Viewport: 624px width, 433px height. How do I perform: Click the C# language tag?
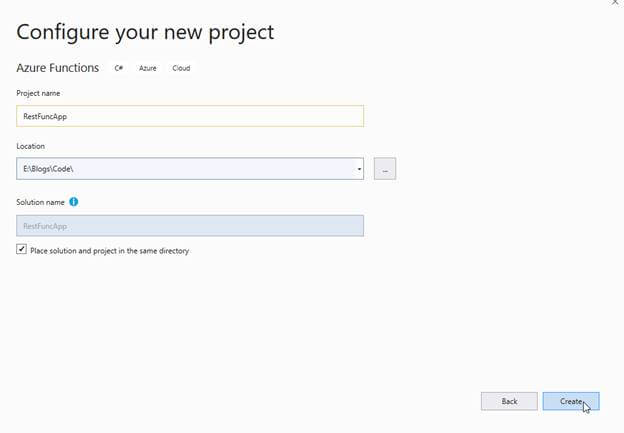(x=119, y=68)
